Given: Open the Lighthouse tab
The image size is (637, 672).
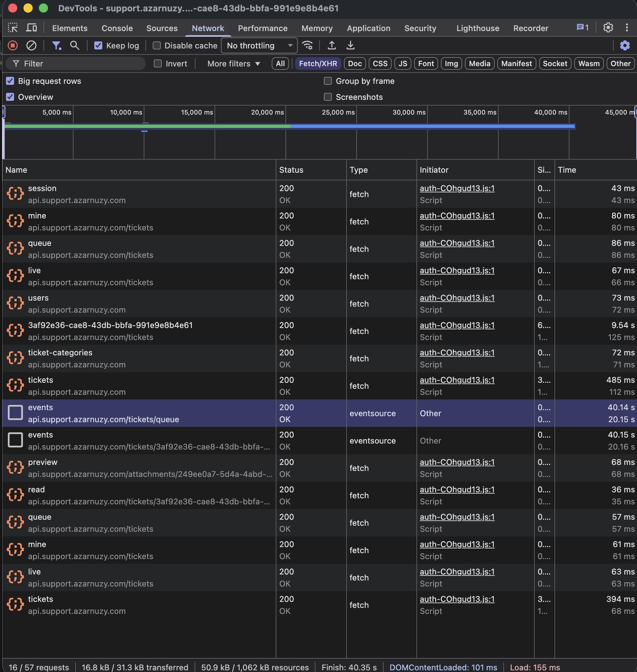Looking at the screenshot, I should tap(477, 28).
